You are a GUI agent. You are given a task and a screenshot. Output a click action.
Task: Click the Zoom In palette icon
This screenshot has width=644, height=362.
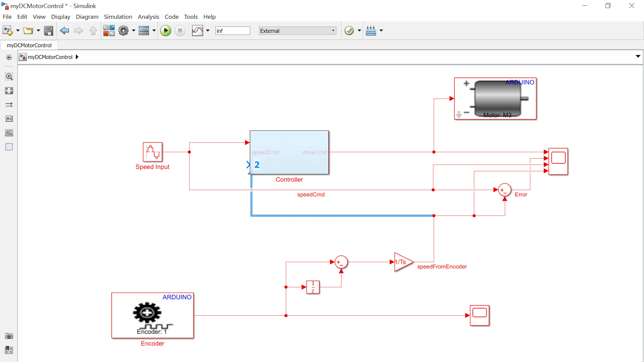coord(9,76)
